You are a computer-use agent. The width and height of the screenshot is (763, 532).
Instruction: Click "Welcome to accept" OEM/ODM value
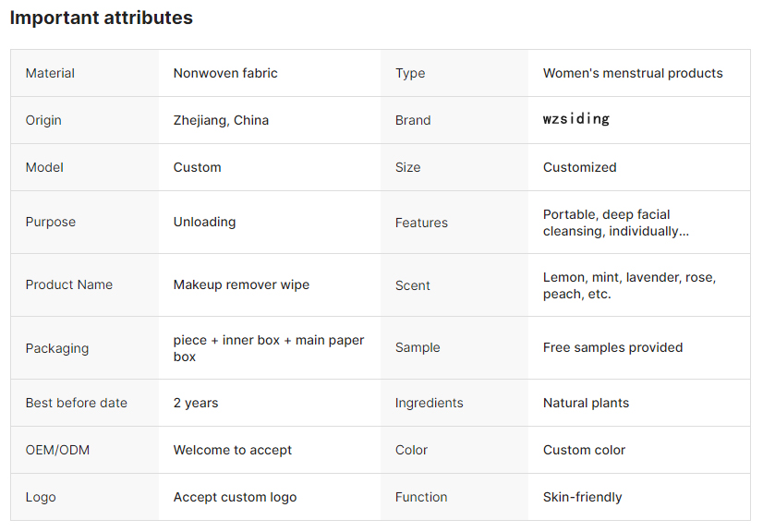(x=233, y=450)
